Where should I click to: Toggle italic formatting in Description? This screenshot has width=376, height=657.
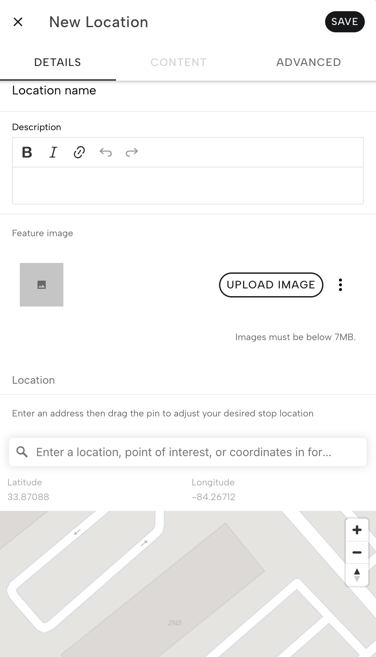tap(53, 152)
